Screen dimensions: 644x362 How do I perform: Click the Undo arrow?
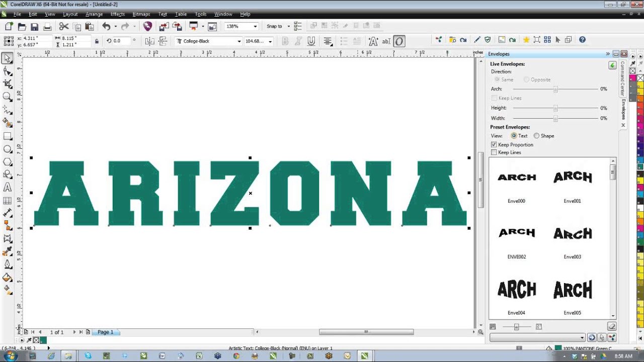(106, 27)
